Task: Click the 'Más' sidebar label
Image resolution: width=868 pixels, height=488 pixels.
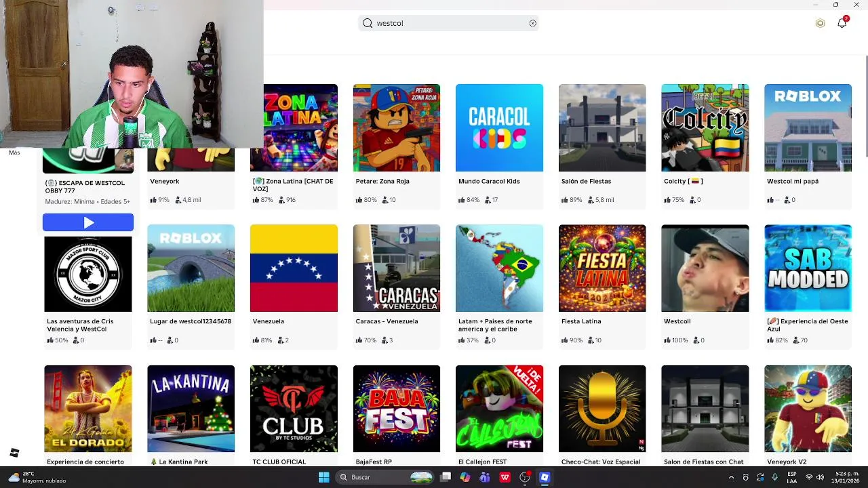Action: pyautogui.click(x=14, y=152)
